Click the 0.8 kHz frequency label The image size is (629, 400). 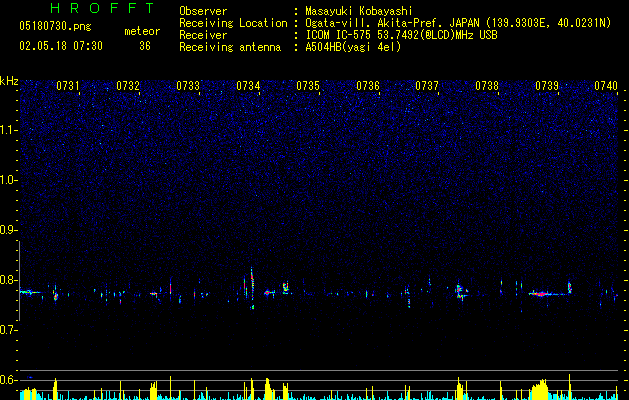coord(9,280)
